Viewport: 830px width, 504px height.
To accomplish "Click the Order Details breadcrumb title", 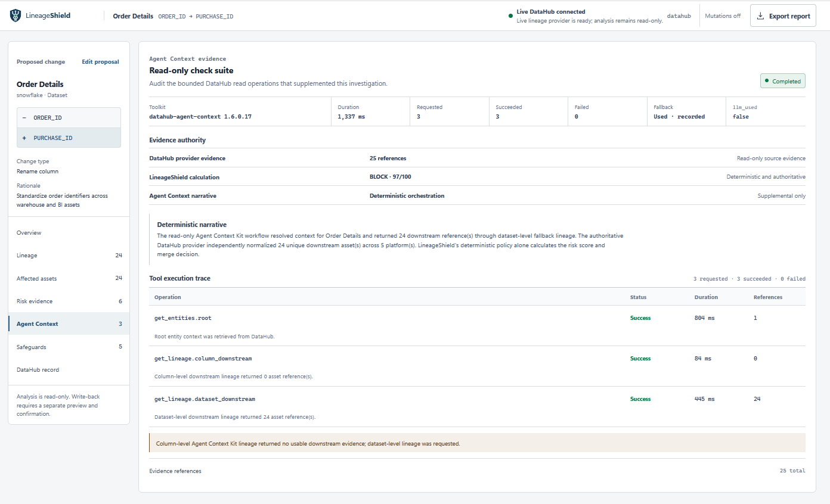I will (133, 16).
